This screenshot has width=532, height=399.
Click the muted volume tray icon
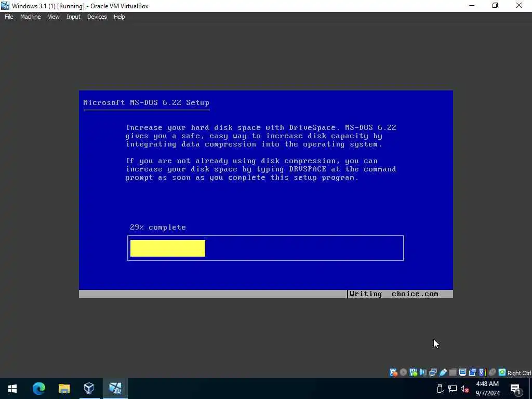[x=464, y=389]
